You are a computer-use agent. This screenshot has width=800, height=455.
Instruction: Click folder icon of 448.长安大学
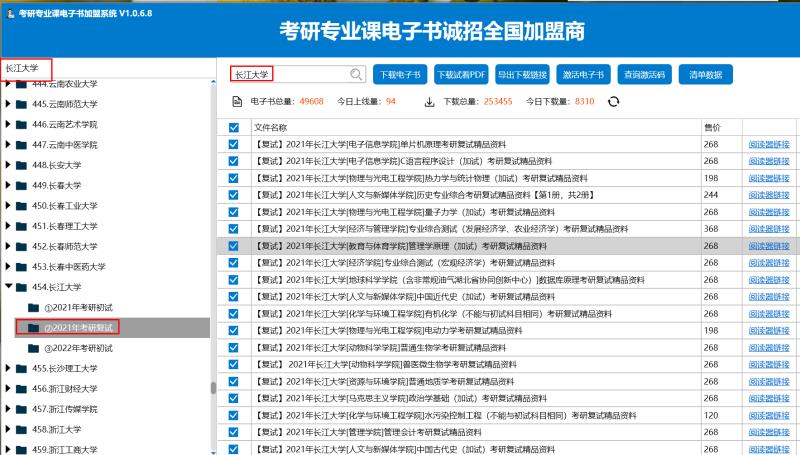click(x=21, y=165)
